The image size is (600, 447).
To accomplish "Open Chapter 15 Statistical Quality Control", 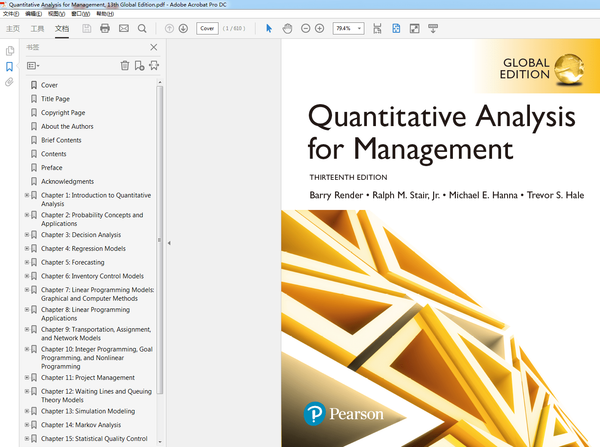I will [94, 439].
